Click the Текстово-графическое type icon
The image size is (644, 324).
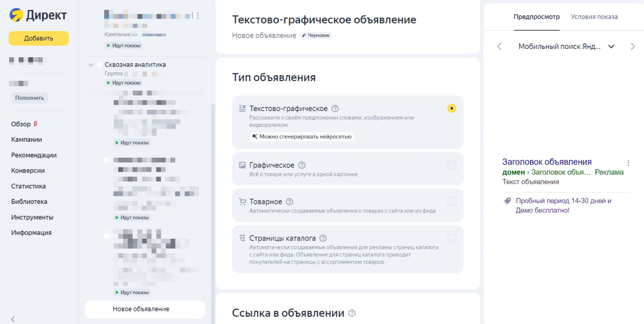pyautogui.click(x=242, y=109)
